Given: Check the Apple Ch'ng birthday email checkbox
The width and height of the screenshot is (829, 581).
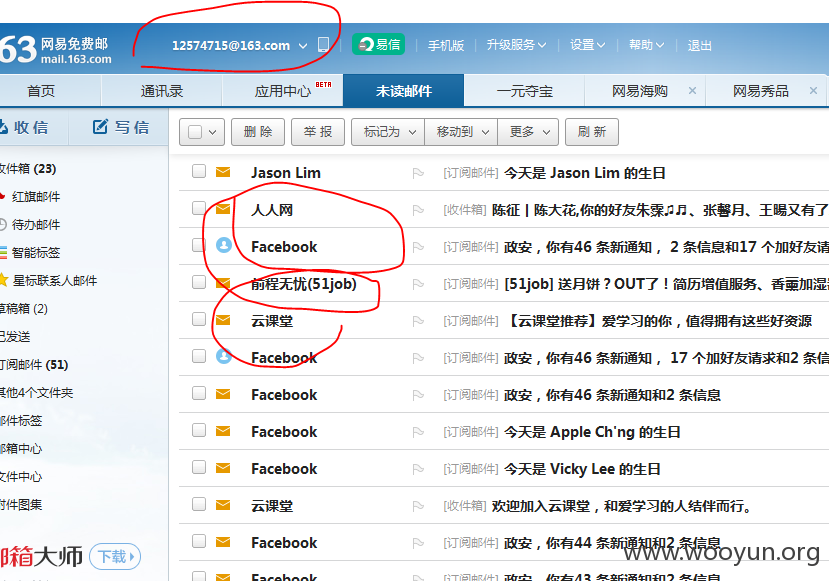Looking at the screenshot, I should click(x=199, y=430).
